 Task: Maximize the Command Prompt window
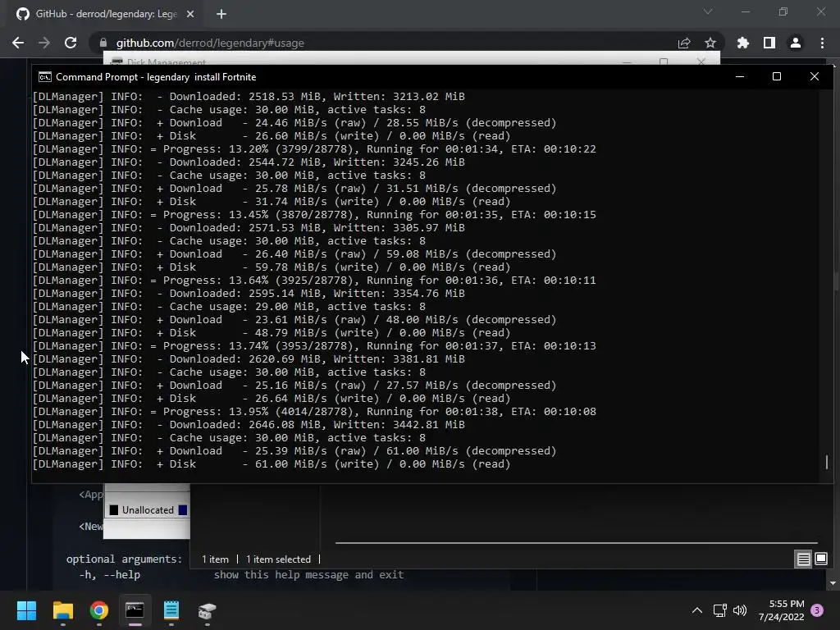(x=777, y=76)
